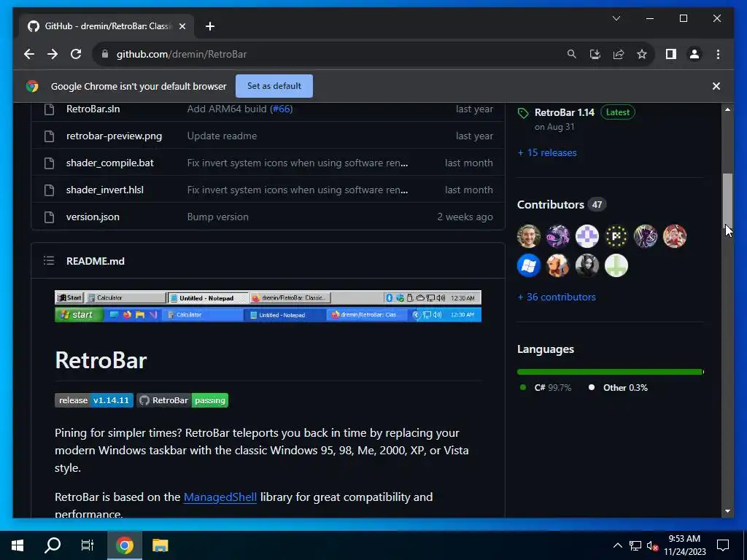This screenshot has width=747, height=560.
Task: Open the Add ARM64 build commit message
Action: click(x=227, y=109)
